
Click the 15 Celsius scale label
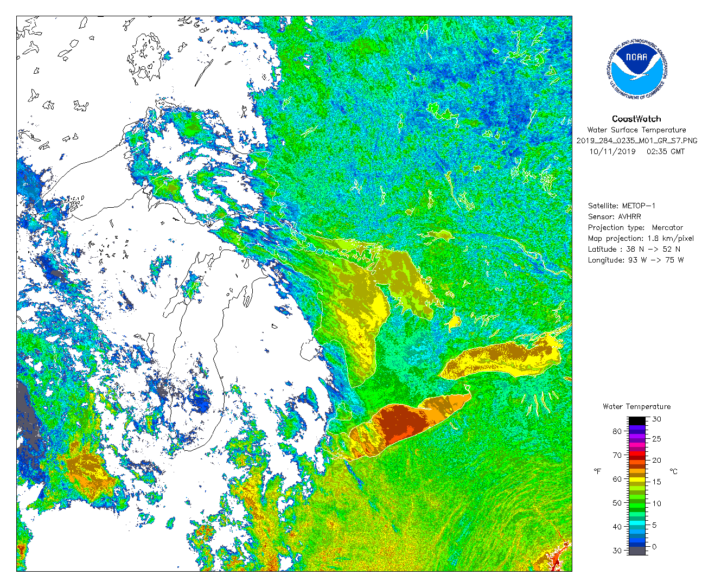click(656, 482)
